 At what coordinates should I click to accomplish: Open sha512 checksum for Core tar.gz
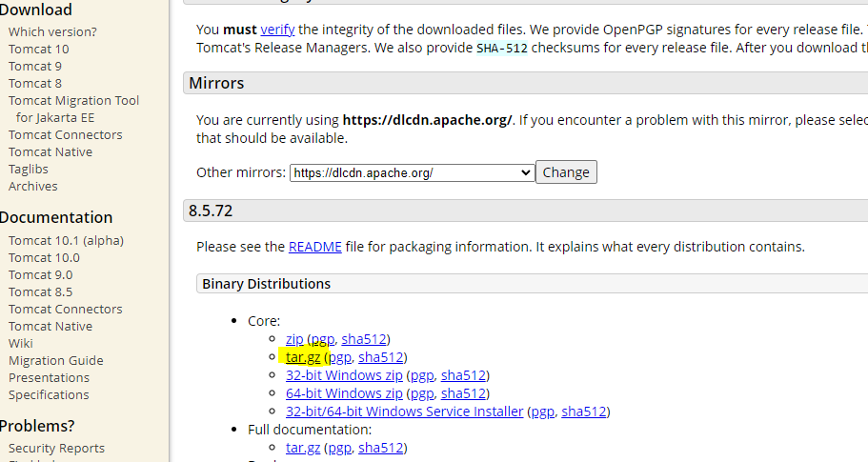pos(381,357)
